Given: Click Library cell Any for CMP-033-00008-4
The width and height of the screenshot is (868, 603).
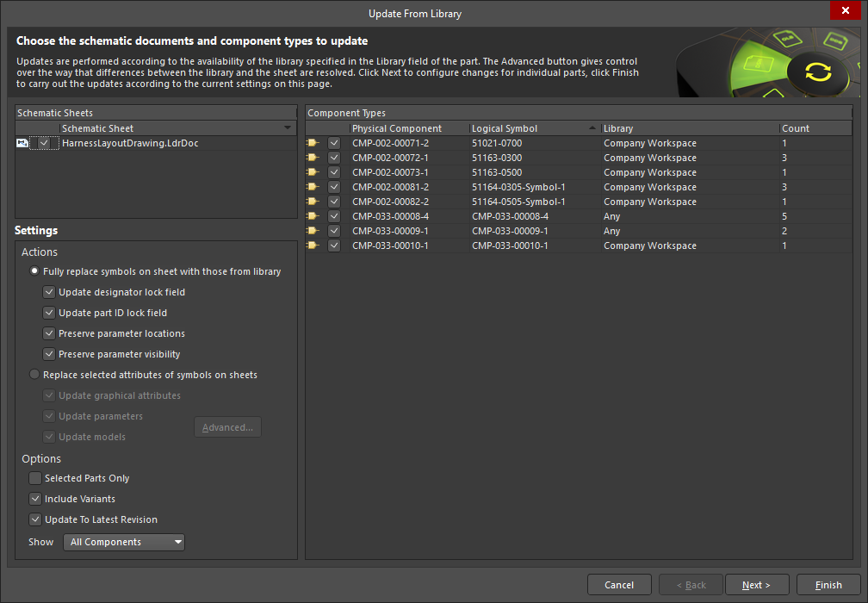Looking at the screenshot, I should click(x=611, y=216).
